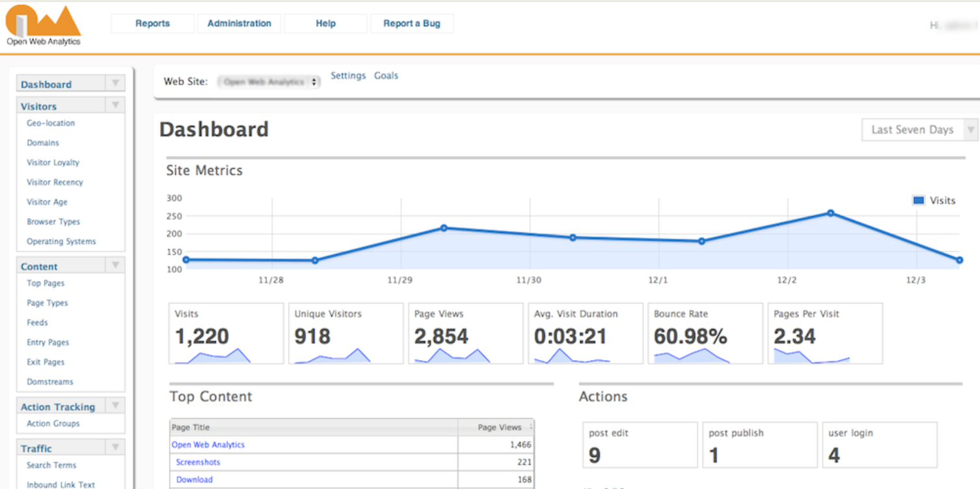Viewport: 980px width, 489px height.
Task: Click the Visits 1,220 metric box
Action: point(226,333)
